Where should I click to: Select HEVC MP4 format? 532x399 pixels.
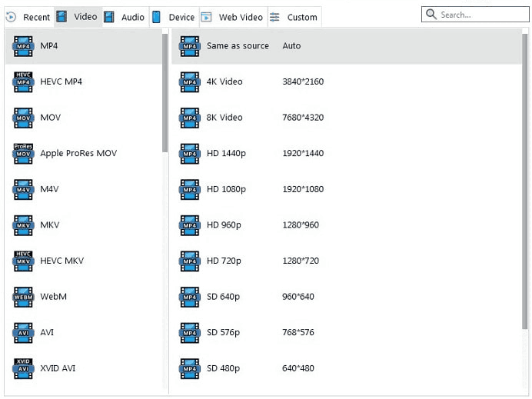[x=61, y=81]
